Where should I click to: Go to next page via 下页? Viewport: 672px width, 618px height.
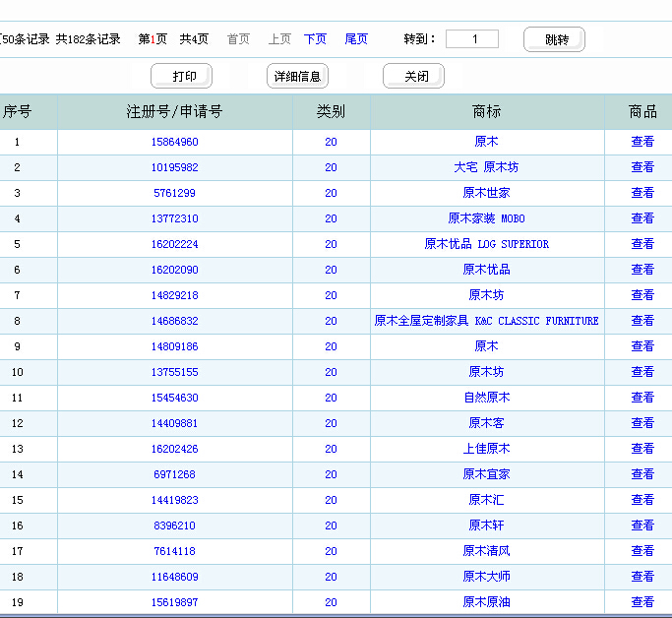315,39
